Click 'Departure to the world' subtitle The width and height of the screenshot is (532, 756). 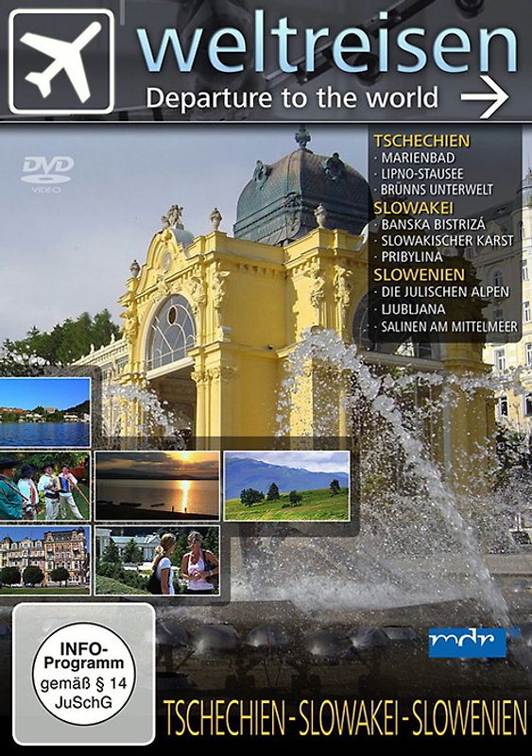[x=292, y=98]
